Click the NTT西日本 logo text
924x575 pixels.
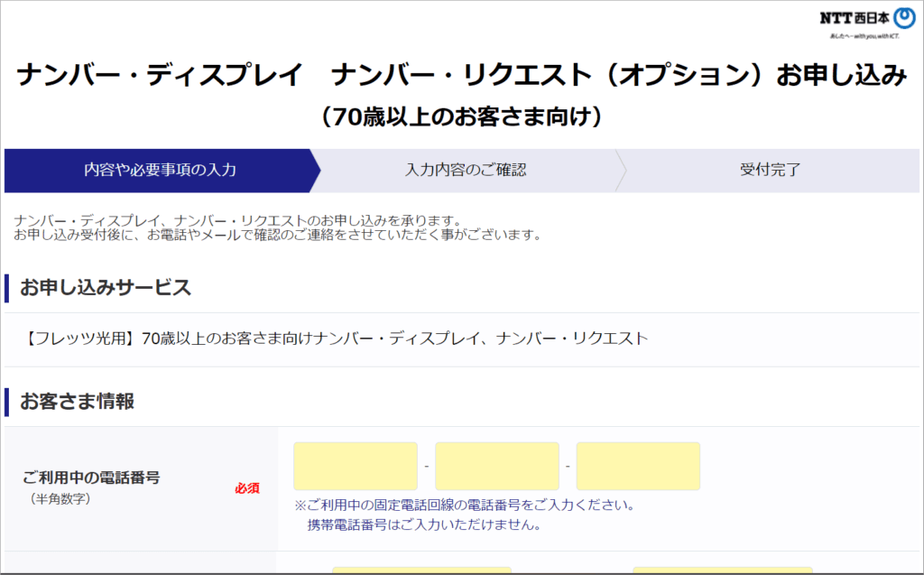(x=853, y=19)
